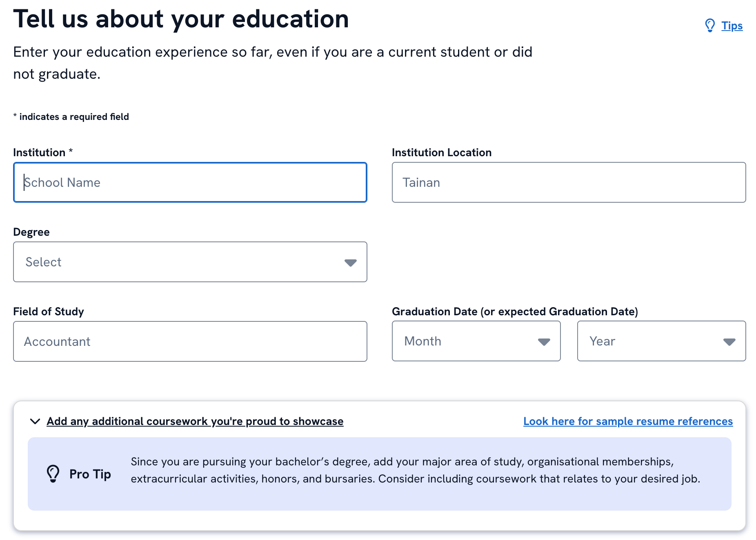Click the Month dropdown arrow
The height and width of the screenshot is (540, 756).
pos(545,342)
